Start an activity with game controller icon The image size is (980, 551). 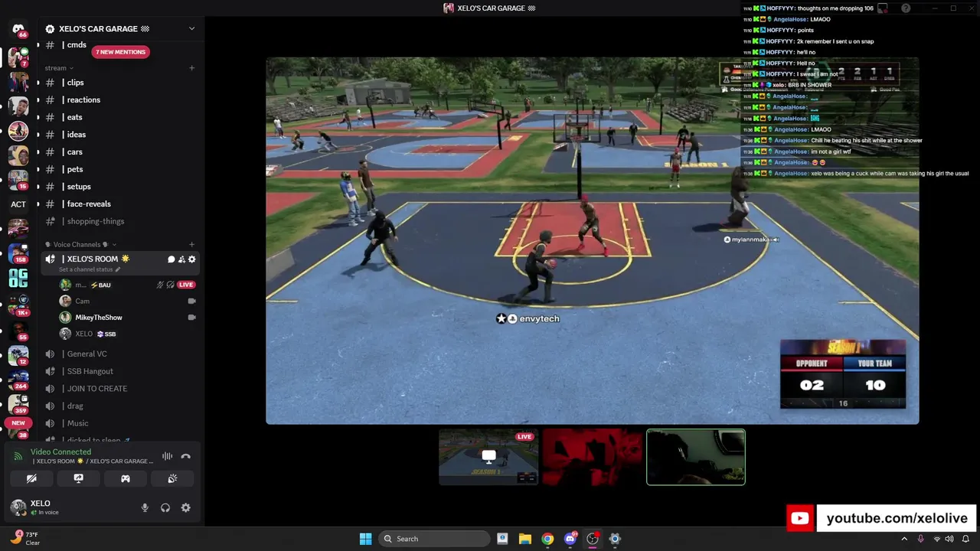[126, 478]
